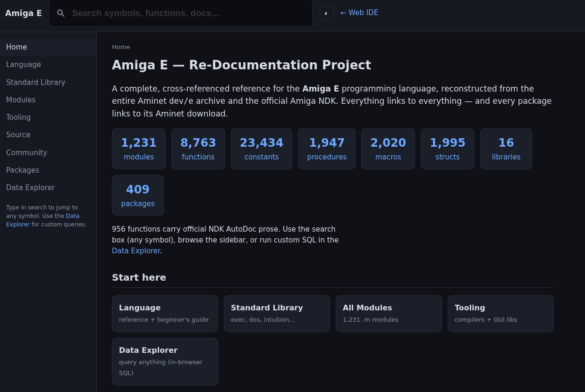
Task: Open the 8,763 functions stat card
Action: click(x=198, y=149)
